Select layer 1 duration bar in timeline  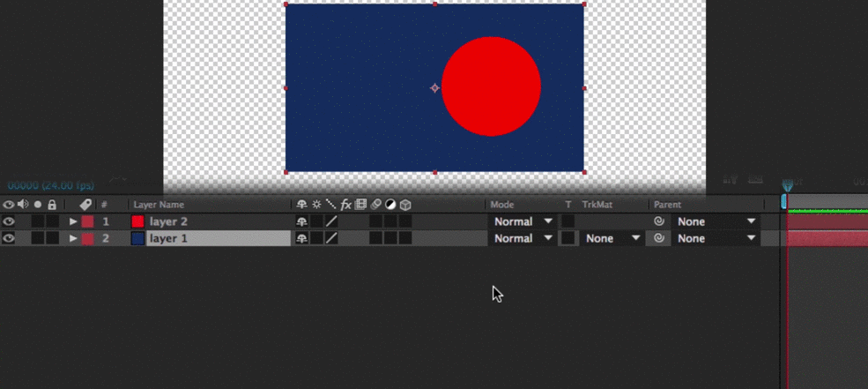point(827,238)
